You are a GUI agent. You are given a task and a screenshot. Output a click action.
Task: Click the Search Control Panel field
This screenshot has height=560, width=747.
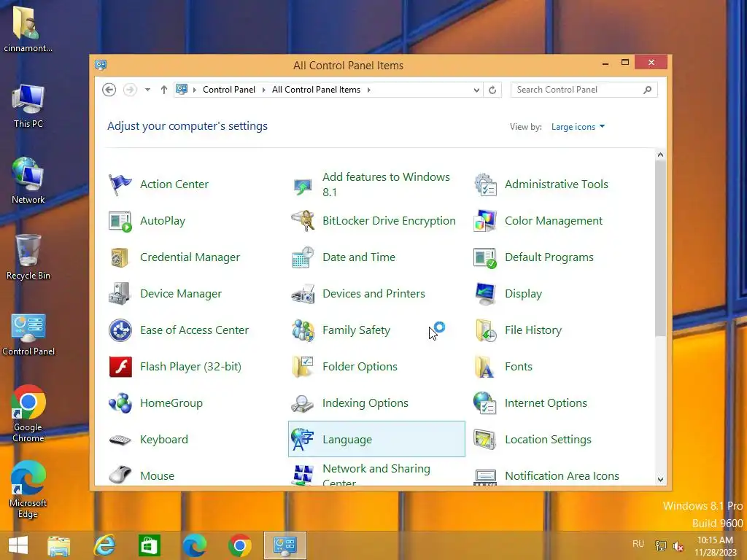584,90
